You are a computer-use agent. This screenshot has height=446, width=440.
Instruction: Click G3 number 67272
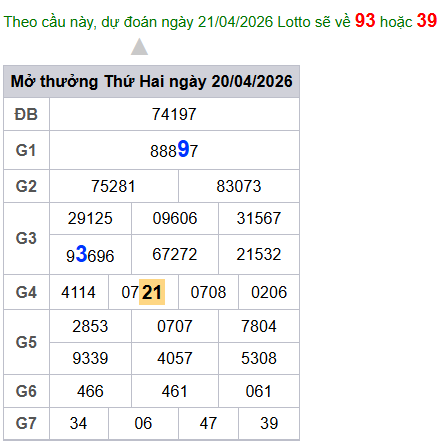pos(175,254)
